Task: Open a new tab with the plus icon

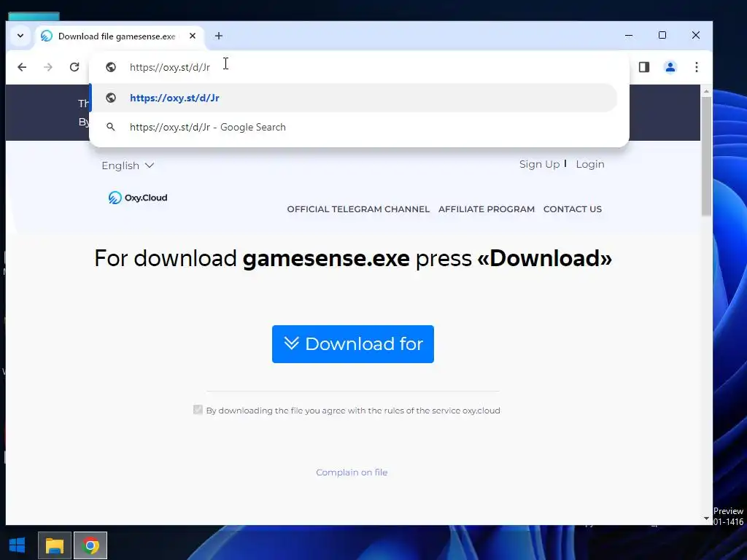Action: [219, 36]
